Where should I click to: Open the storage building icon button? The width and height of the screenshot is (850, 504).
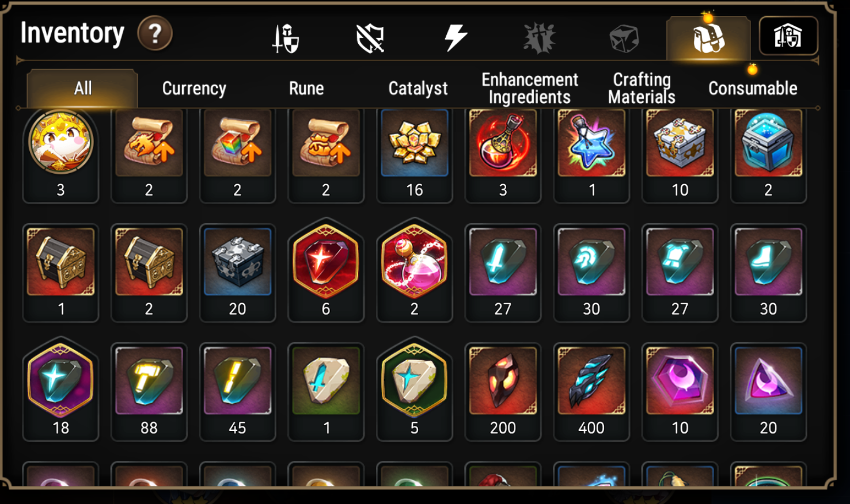788,36
